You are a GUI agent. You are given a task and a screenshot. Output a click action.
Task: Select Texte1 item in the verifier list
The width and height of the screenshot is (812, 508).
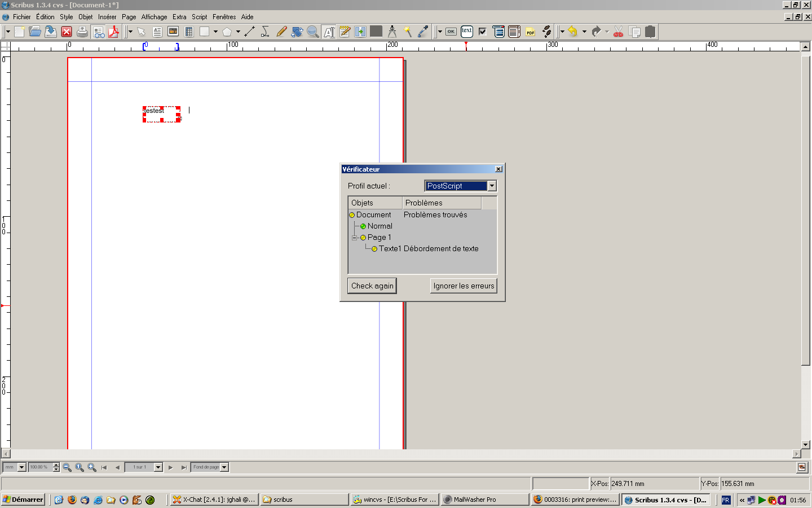[x=390, y=249]
